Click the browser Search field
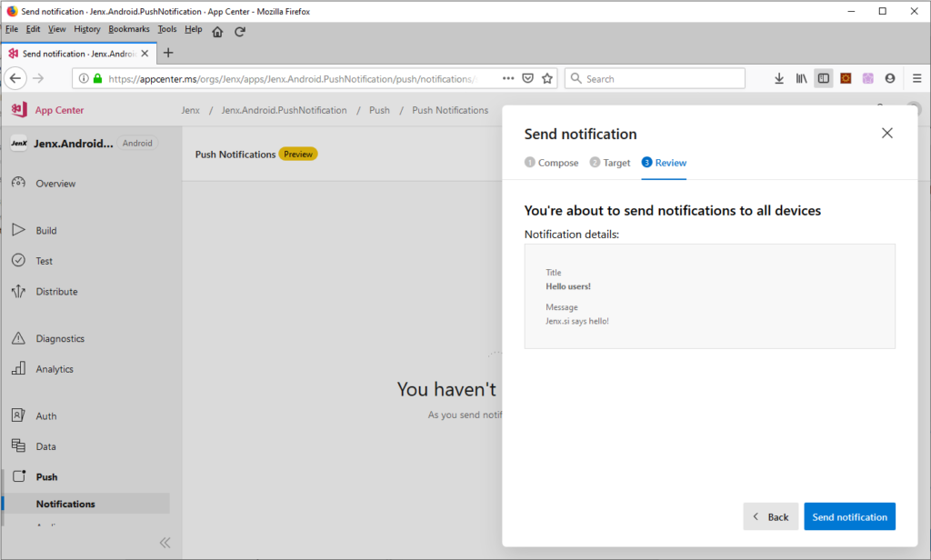Viewport: 931px width, 560px height. [655, 78]
